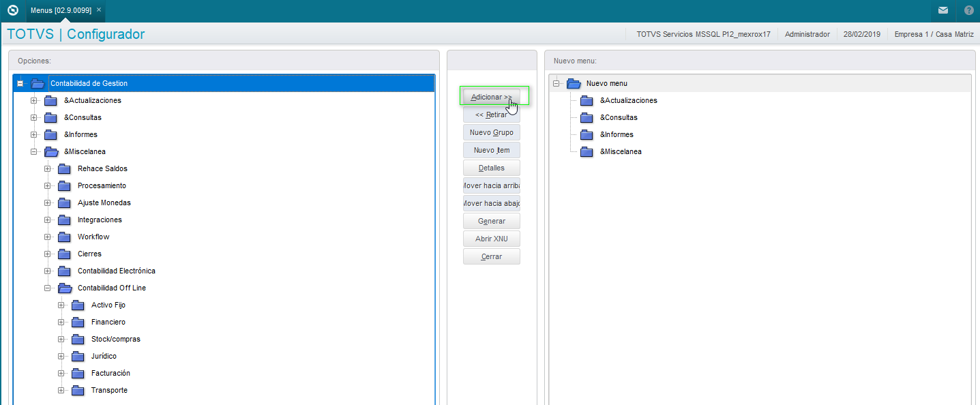The height and width of the screenshot is (405, 980).
Task: Click the Ajuste Monedas folder icon
Action: [65, 202]
